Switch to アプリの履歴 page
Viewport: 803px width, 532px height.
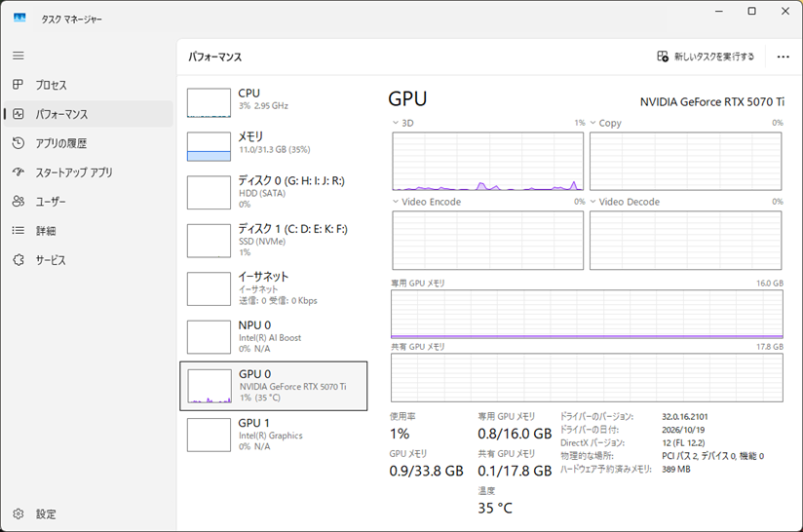point(89,143)
